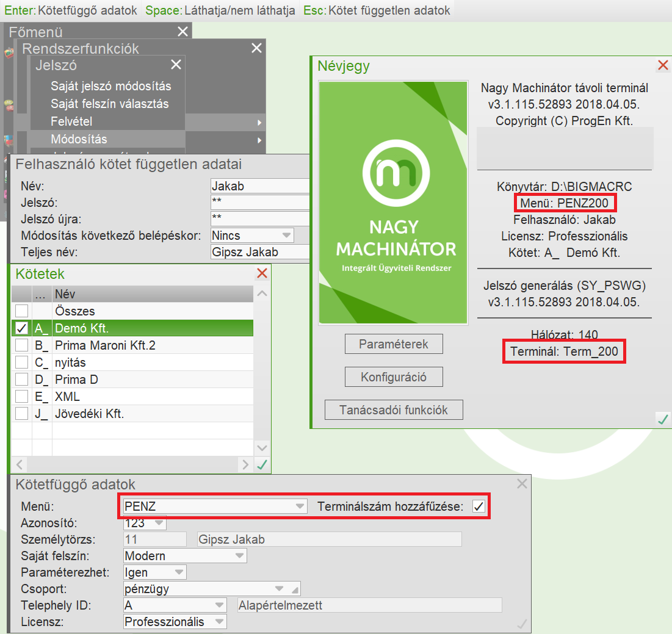Screen dimensions: 672x634
Task: Select the Prima Maroni Kft.2 row
Action: coord(132,345)
